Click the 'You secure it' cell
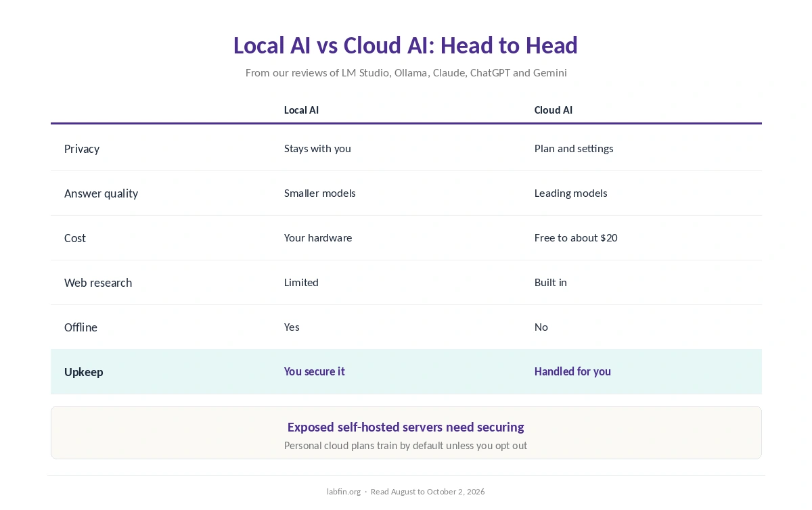 (x=315, y=371)
